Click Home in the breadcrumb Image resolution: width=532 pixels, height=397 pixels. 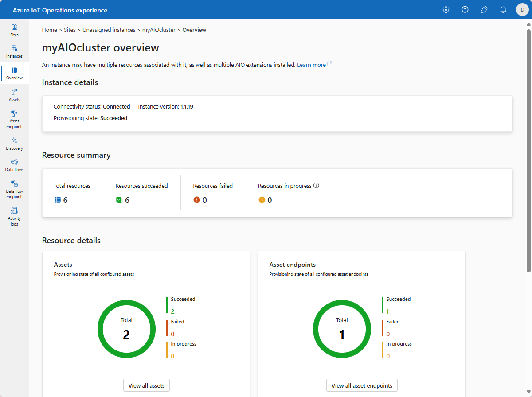[49, 30]
